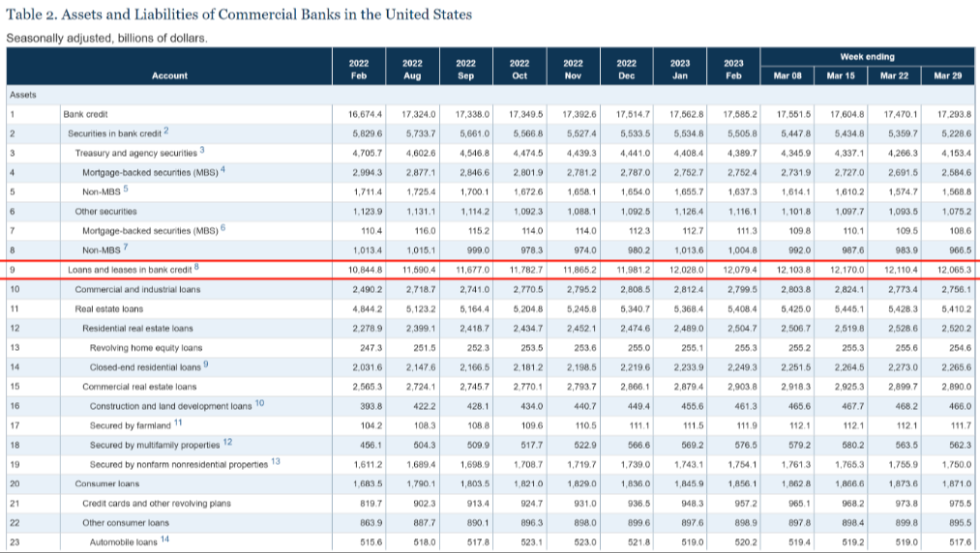Open footnote 13 beside nonfarm nonresidential properties
This screenshot has height=553, width=980.
276,462
